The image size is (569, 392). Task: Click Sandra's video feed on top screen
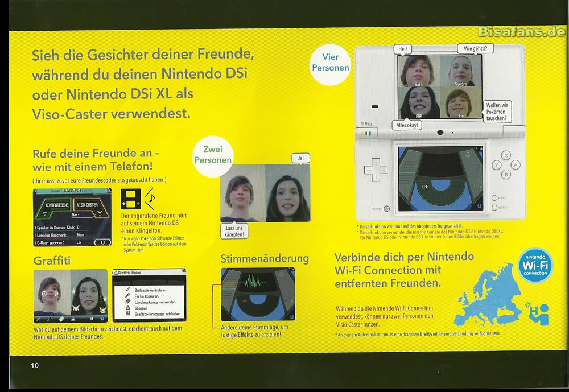pyautogui.click(x=461, y=71)
